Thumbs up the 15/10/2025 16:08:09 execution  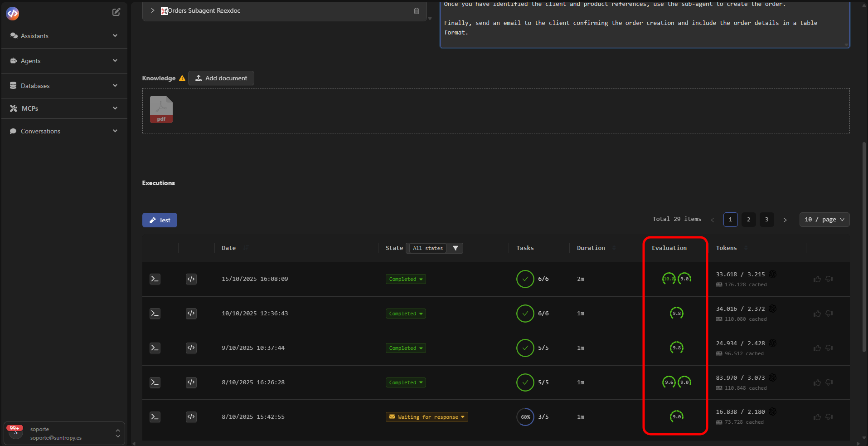(817, 279)
